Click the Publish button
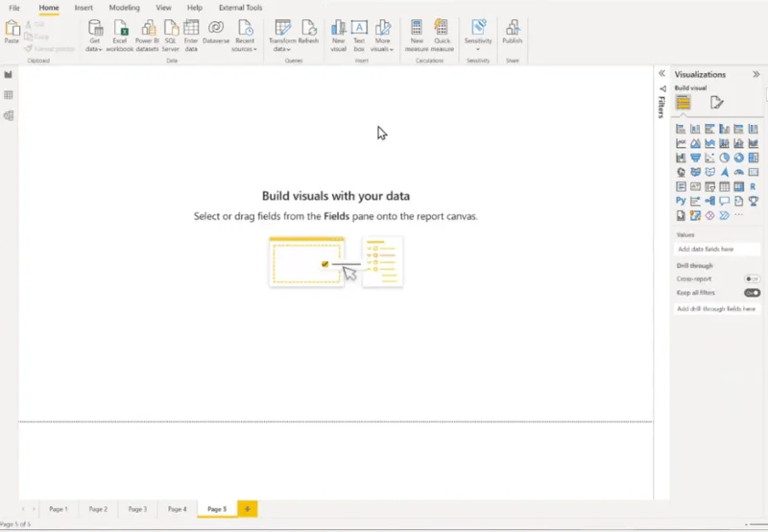Image resolution: width=768 pixels, height=532 pixels. [x=513, y=33]
